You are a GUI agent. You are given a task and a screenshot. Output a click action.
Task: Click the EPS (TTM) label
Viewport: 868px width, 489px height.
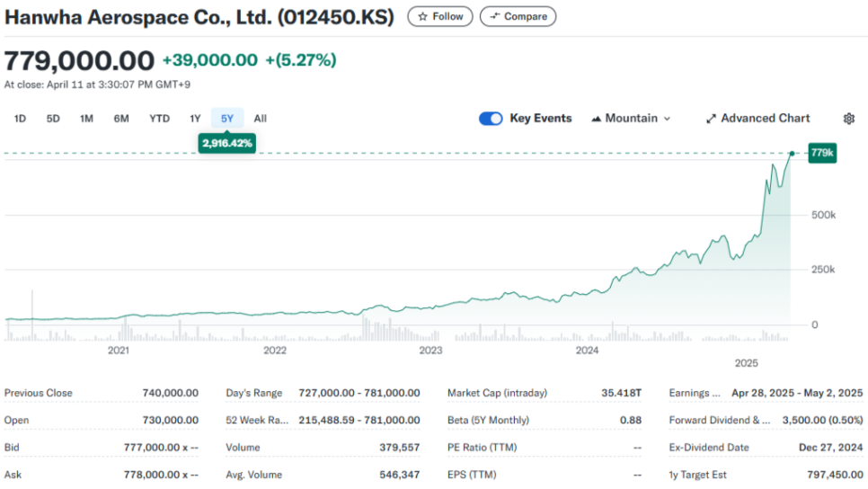[x=472, y=475]
